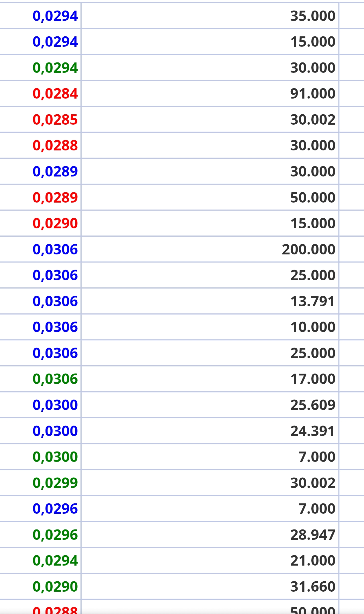This screenshot has width=364, height=614.
Task: Select the red price 0,0288 above 0,0289
Action: [x=55, y=146]
